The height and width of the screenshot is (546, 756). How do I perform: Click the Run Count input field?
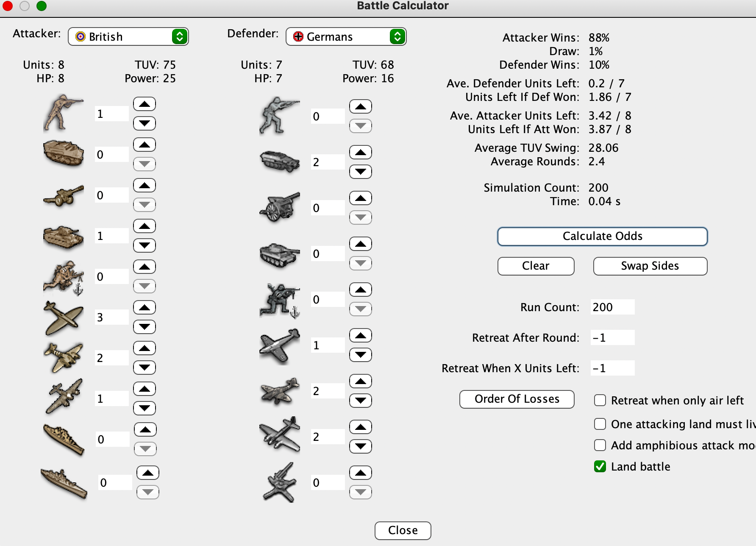coord(612,307)
